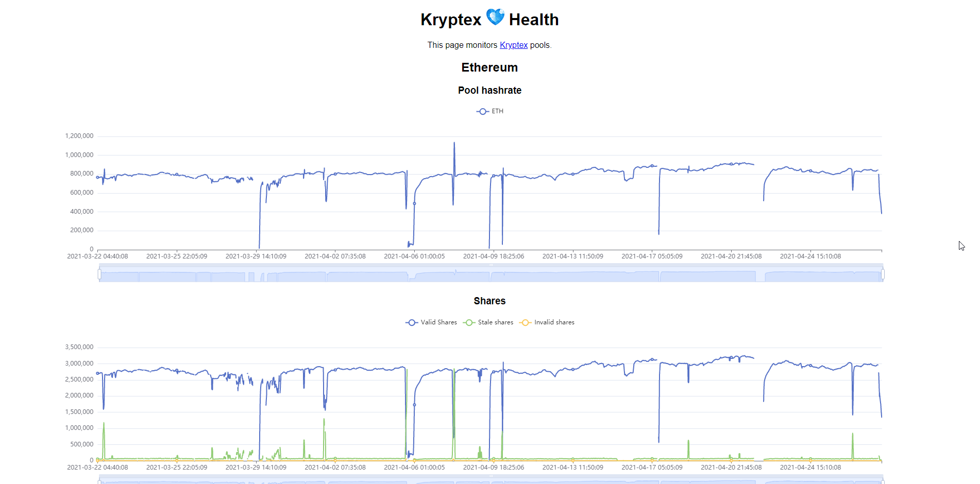This screenshot has width=980, height=484.
Task: Click the 600,000 y-axis label
Action: pyautogui.click(x=82, y=193)
